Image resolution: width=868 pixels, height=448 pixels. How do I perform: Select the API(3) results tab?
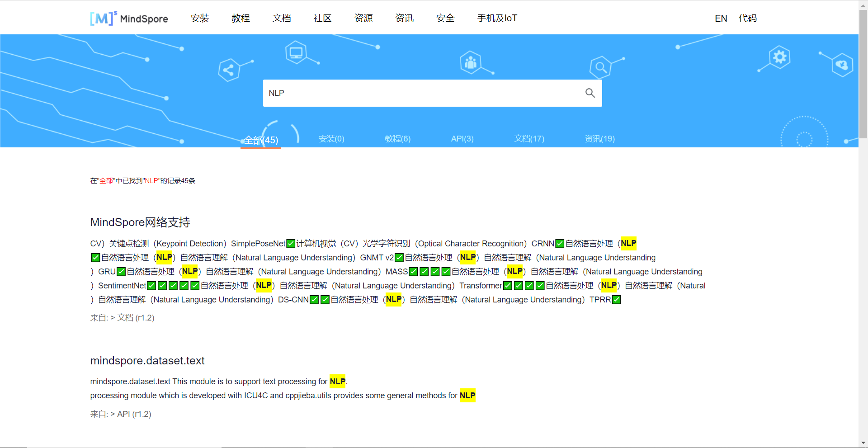[462, 139]
